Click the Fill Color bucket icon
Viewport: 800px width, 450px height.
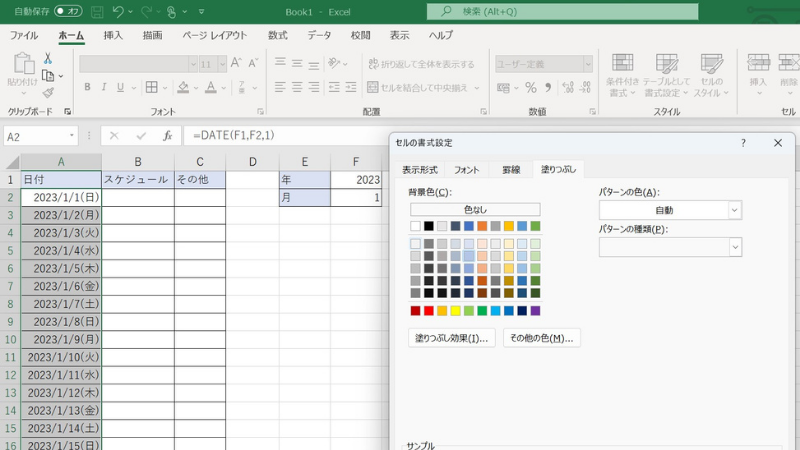tap(183, 87)
